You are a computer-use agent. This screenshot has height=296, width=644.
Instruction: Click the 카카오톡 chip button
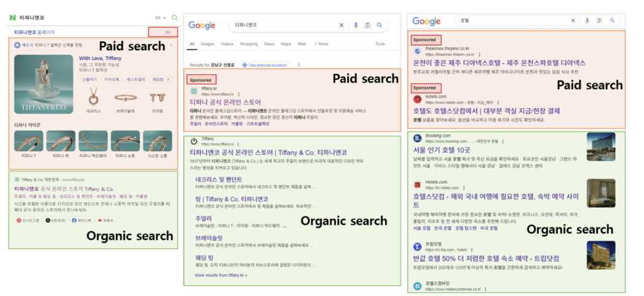click(112, 79)
